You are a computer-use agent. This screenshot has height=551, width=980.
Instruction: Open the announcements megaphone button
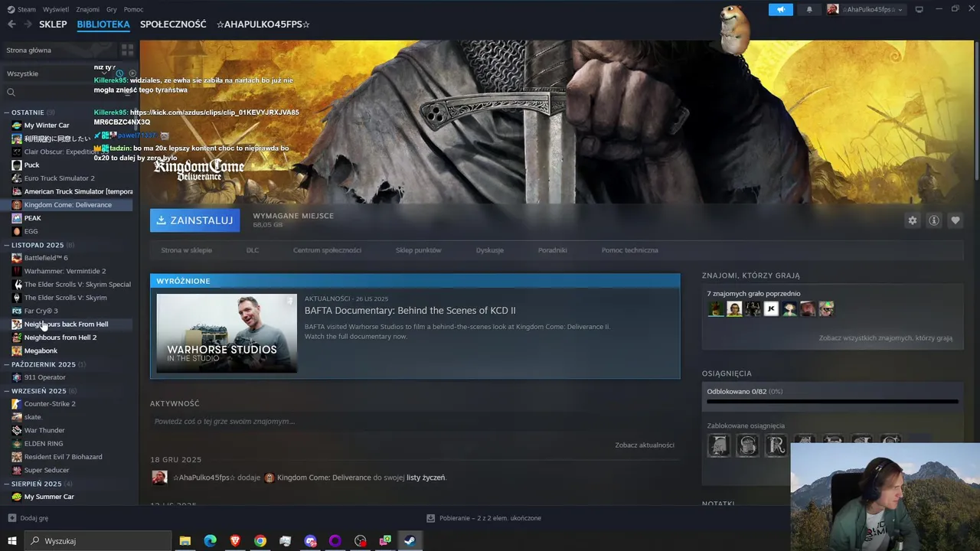click(x=781, y=9)
